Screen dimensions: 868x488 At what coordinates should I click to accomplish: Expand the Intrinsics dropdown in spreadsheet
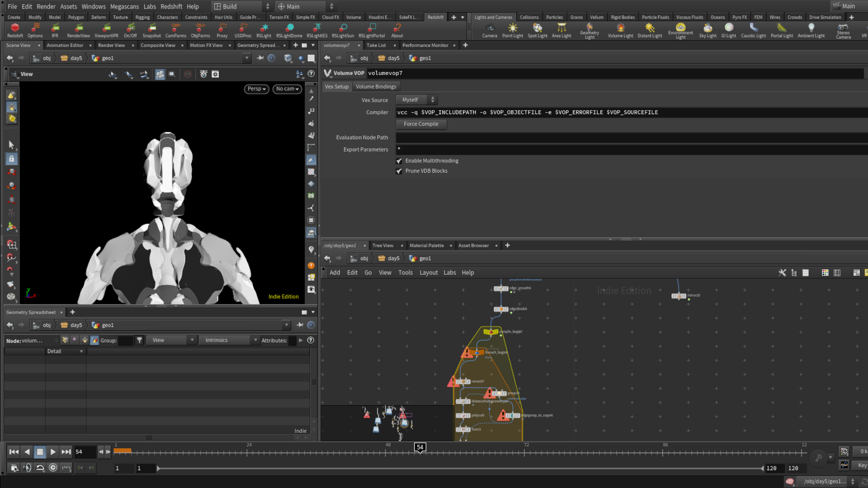(229, 340)
